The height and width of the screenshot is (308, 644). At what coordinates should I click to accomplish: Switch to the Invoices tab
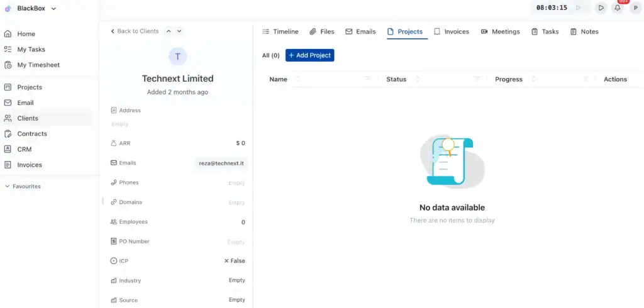point(452,31)
